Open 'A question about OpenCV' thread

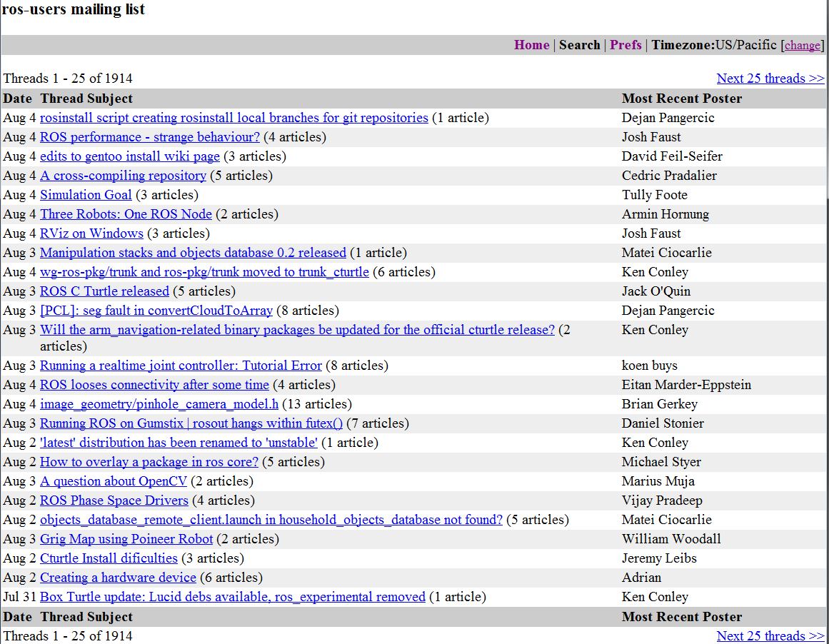(113, 481)
